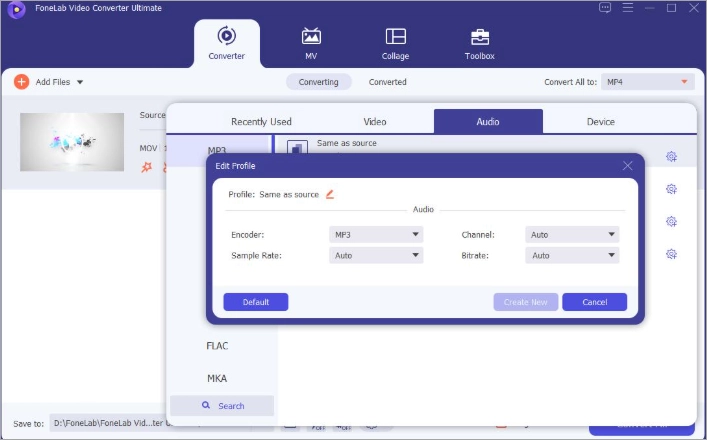This screenshot has width=707, height=440.
Task: Close the Edit Profile dialog
Action: click(x=627, y=166)
